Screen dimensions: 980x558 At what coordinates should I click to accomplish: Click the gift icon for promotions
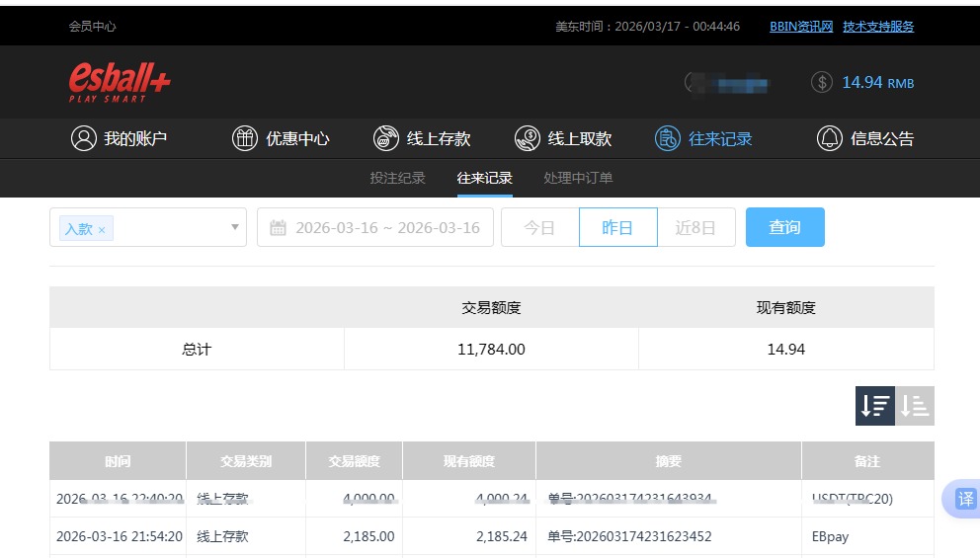click(244, 138)
